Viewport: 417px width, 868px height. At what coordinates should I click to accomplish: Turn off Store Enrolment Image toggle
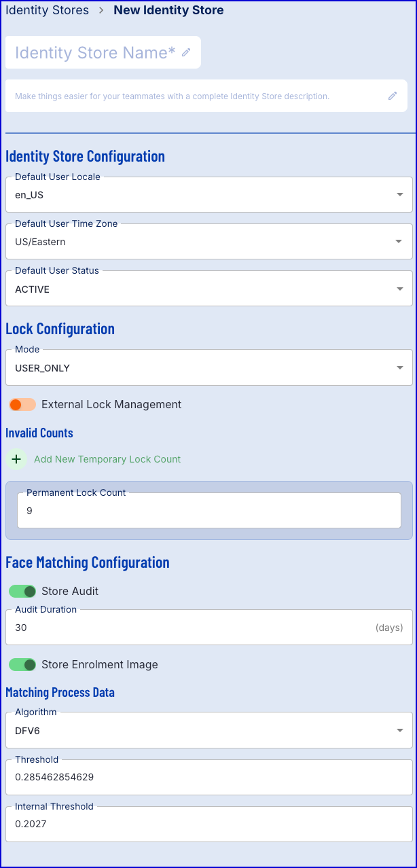tap(22, 665)
